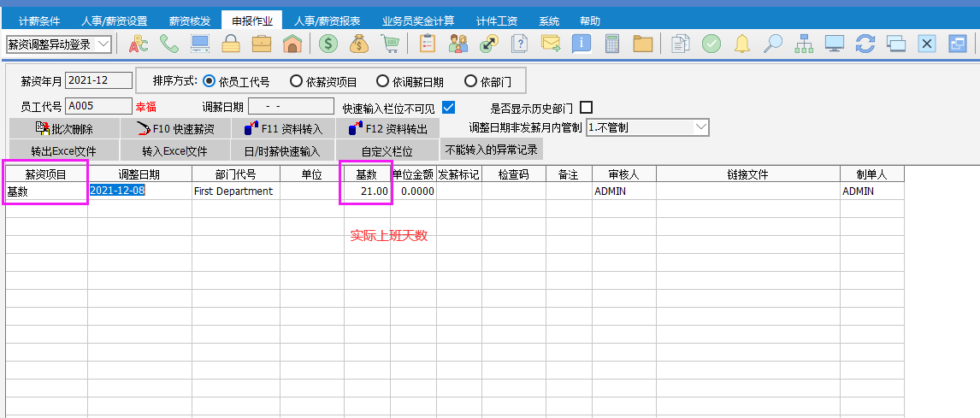Click the blue refresh arrows icon
The height and width of the screenshot is (418, 980).
click(x=865, y=44)
